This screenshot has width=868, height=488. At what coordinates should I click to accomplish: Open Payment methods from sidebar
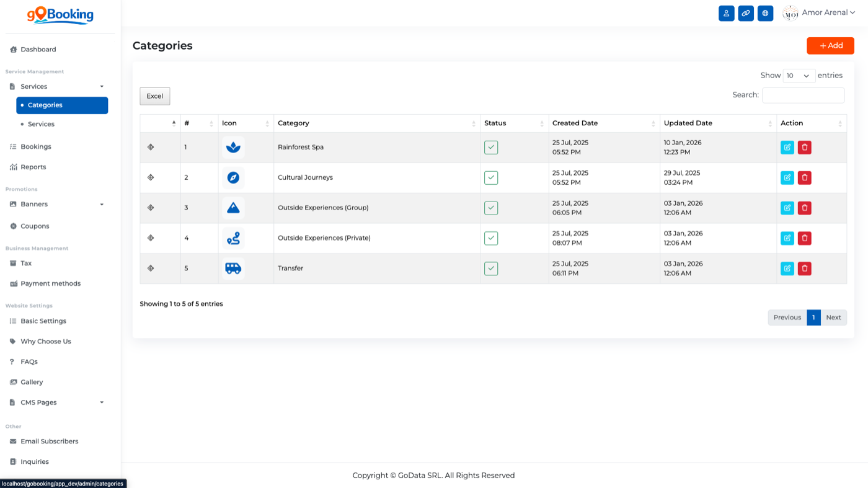coord(51,283)
